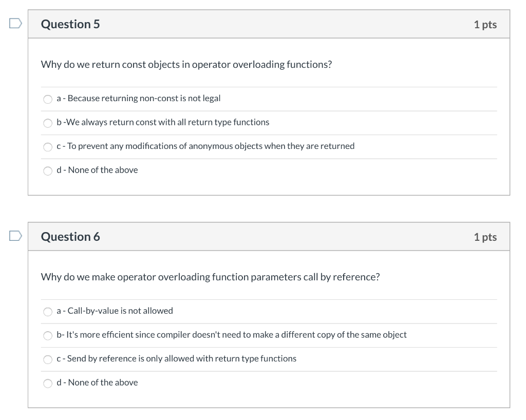Click label text 'c - To prevent any modifications'

[x=205, y=146]
